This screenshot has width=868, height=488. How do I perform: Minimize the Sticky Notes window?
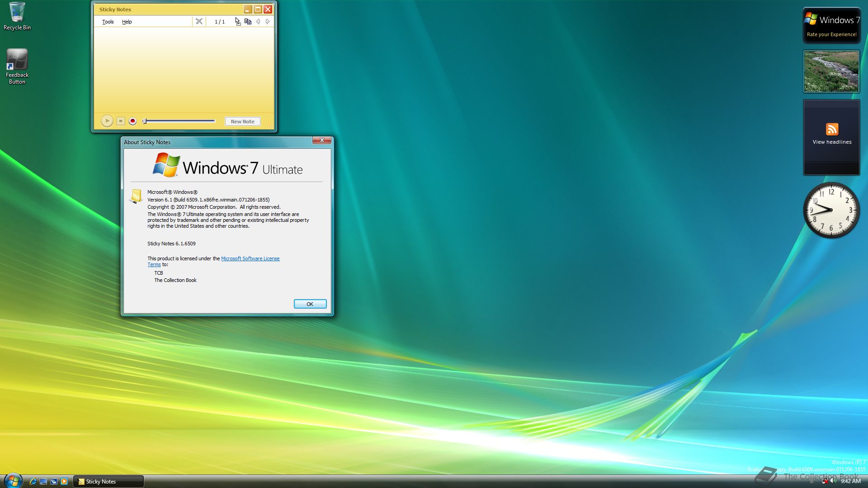[x=247, y=9]
